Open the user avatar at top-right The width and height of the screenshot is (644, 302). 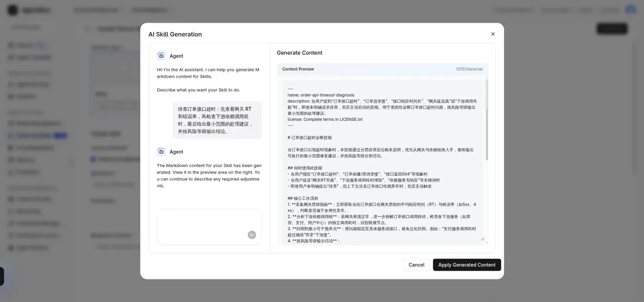tap(631, 10)
